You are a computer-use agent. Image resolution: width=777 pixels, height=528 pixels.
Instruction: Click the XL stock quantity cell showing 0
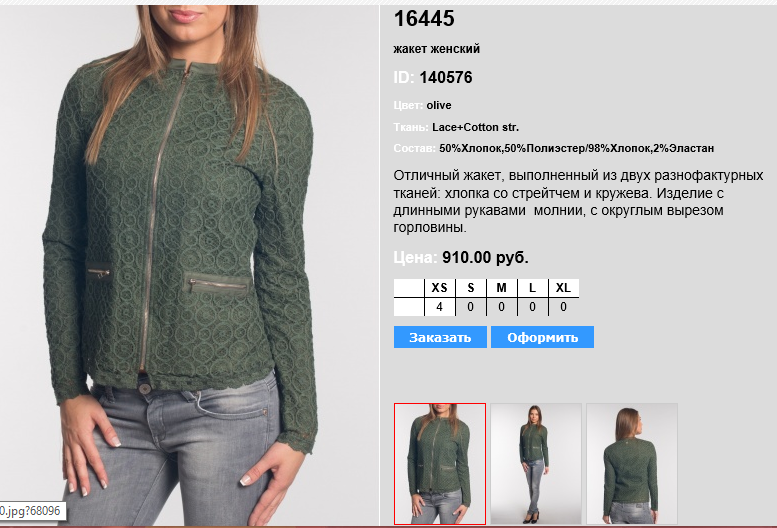(x=563, y=307)
